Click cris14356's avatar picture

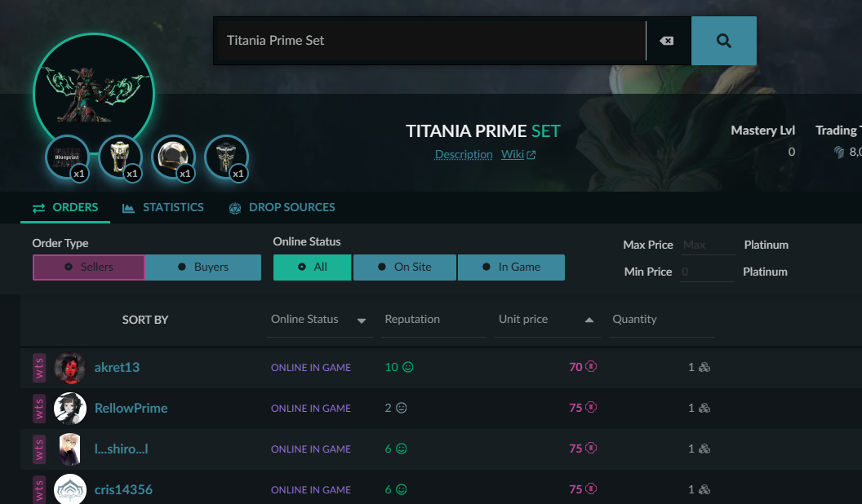(70, 489)
